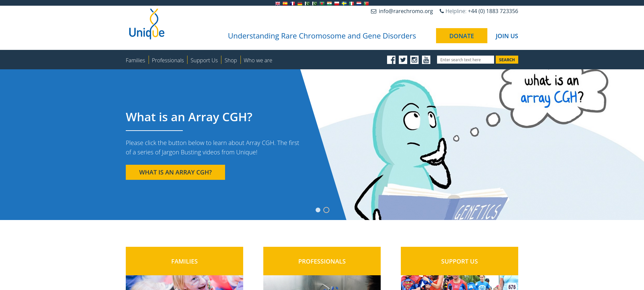
Task: Focus the search text input field
Action: coord(466,60)
